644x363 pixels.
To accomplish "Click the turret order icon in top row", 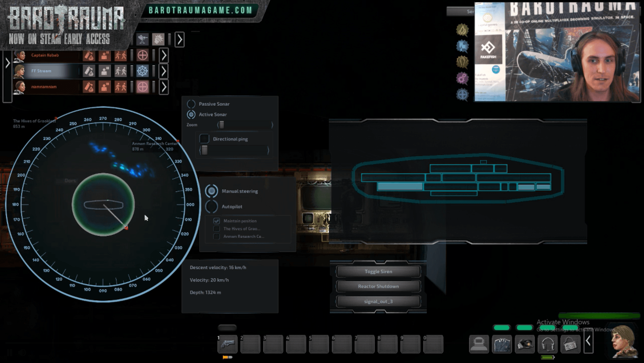I will (x=143, y=39).
